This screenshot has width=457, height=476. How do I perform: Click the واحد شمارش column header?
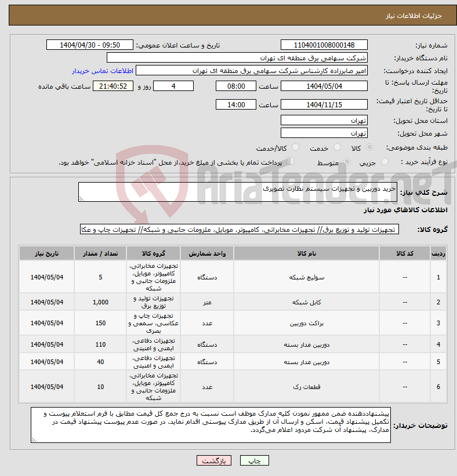(x=207, y=253)
